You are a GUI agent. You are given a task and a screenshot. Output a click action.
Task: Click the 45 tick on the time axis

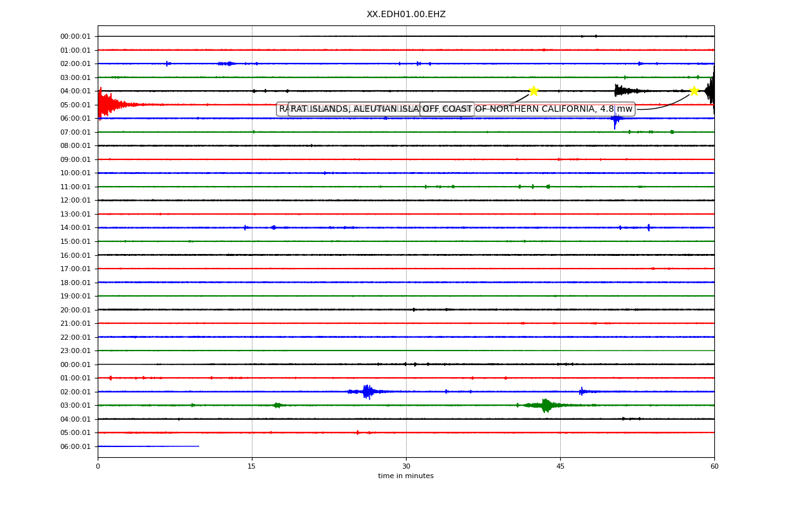560,467
